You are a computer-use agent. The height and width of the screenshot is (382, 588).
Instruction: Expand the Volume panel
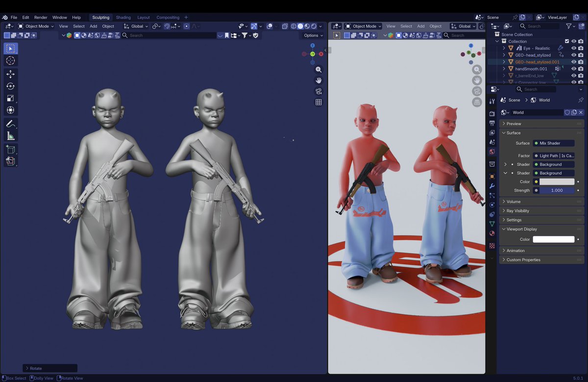click(541, 202)
